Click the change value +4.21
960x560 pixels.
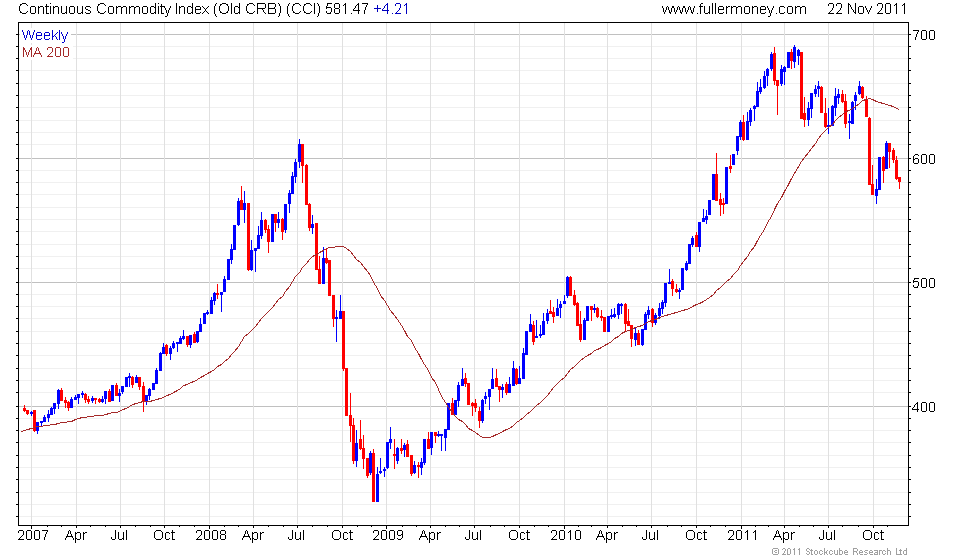point(391,9)
